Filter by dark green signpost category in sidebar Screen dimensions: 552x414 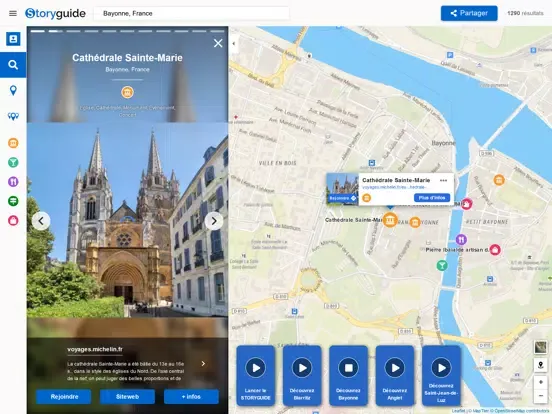pos(13,201)
